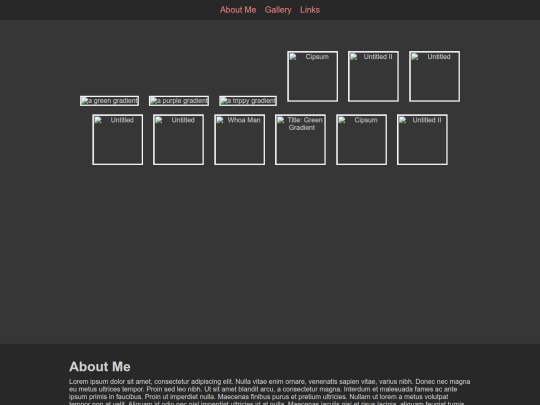Open Cipsum thumbnail beside the trippy gradient image
The width and height of the screenshot is (540, 405).
click(313, 76)
